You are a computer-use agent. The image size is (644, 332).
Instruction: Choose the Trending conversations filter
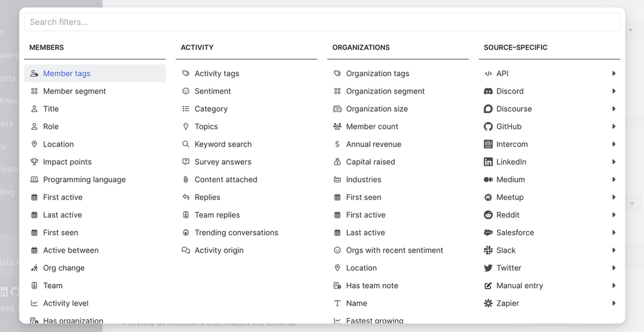236,233
